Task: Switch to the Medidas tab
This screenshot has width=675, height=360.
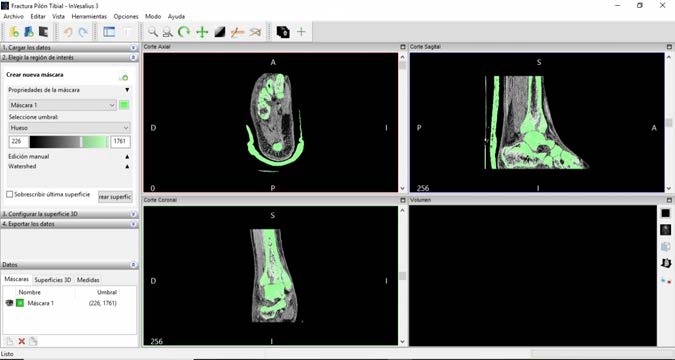Action: [x=88, y=280]
